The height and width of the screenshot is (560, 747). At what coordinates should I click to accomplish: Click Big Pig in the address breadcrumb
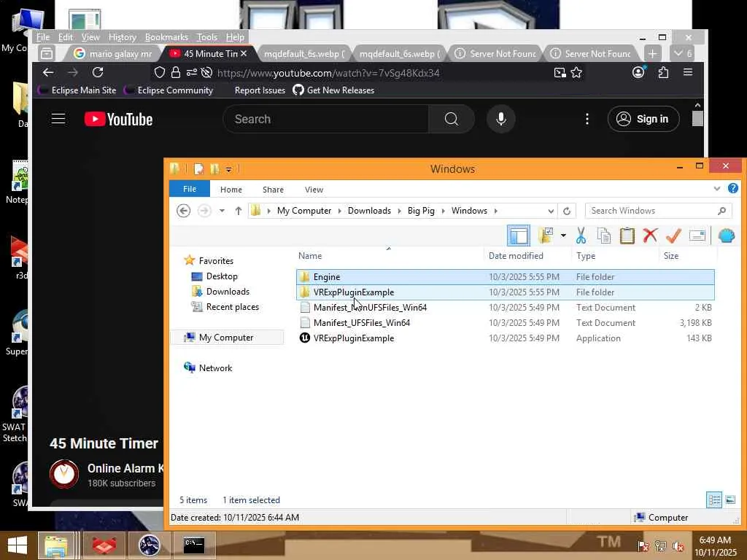[x=421, y=211]
